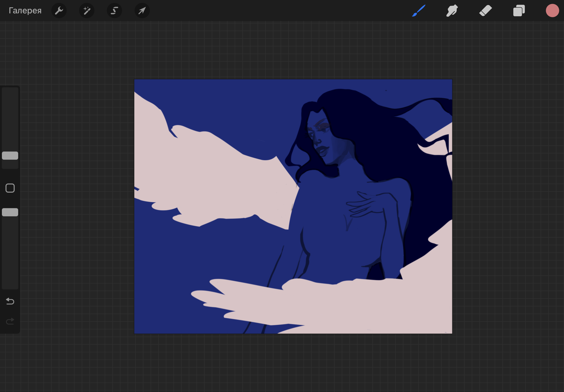Tap the pink wing in upper-left canvas

(x=209, y=177)
